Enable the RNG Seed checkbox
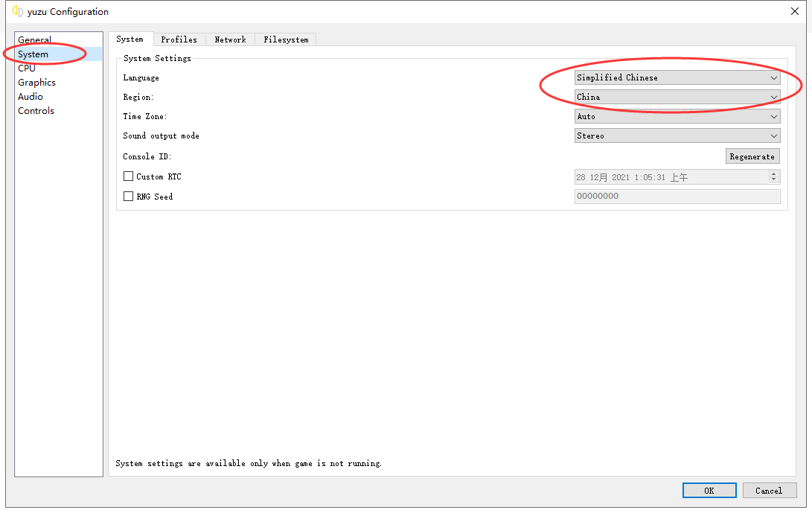This screenshot has width=812, height=513. 129,197
